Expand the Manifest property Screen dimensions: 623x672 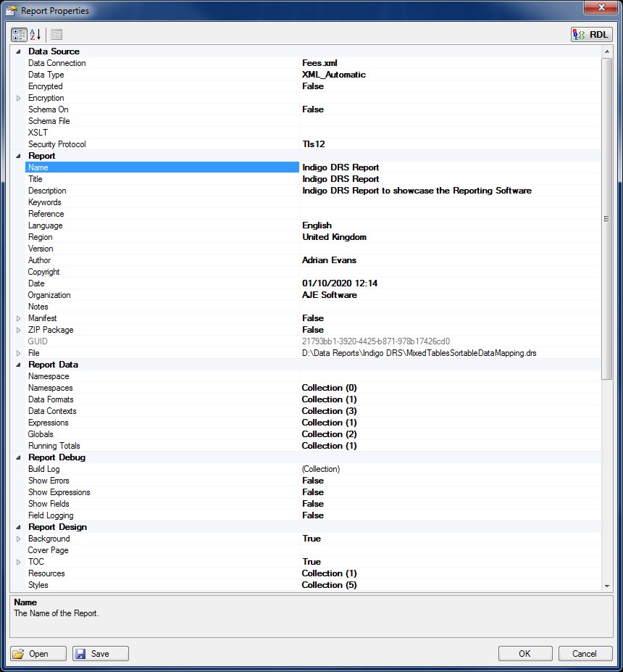18,318
